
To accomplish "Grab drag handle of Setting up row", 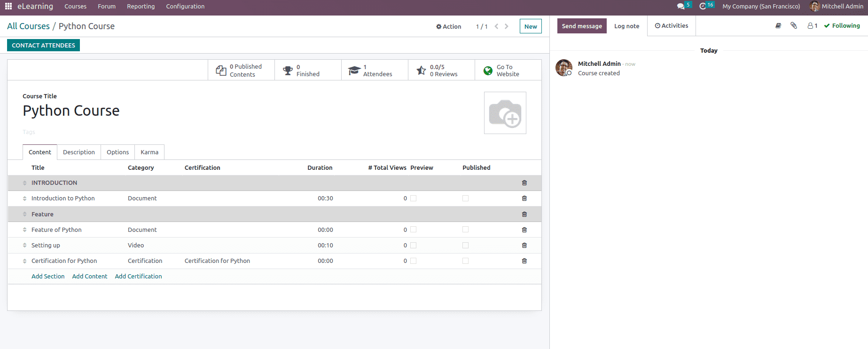I will [24, 246].
